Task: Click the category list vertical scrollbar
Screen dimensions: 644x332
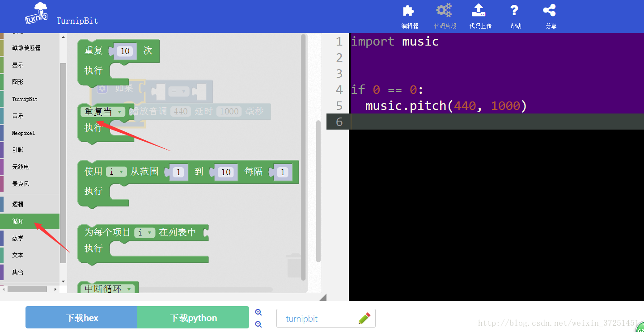Action: [63, 163]
